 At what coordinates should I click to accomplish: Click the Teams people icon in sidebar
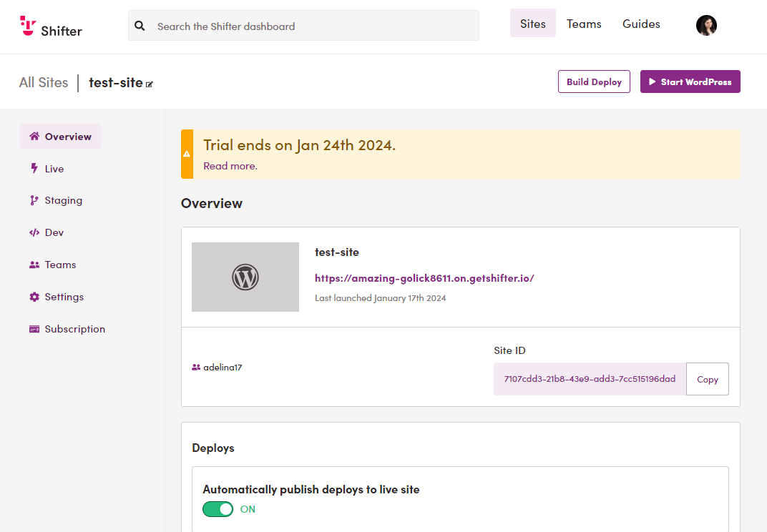34,265
